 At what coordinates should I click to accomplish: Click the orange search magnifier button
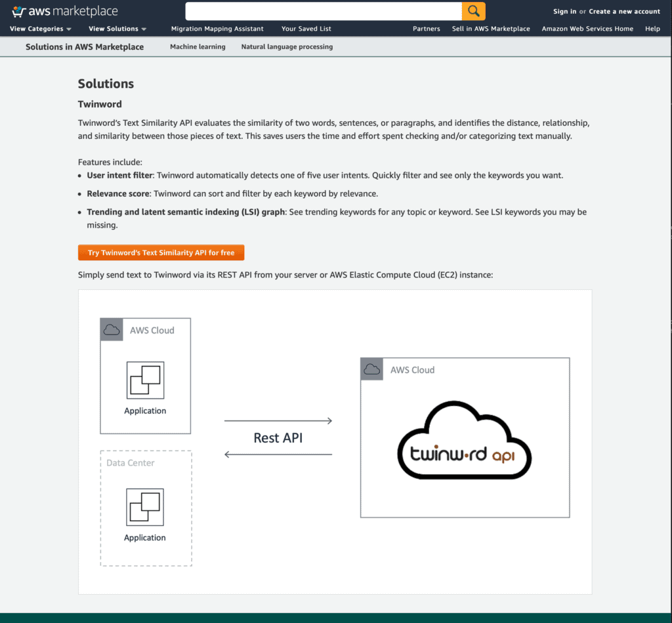coord(474,11)
